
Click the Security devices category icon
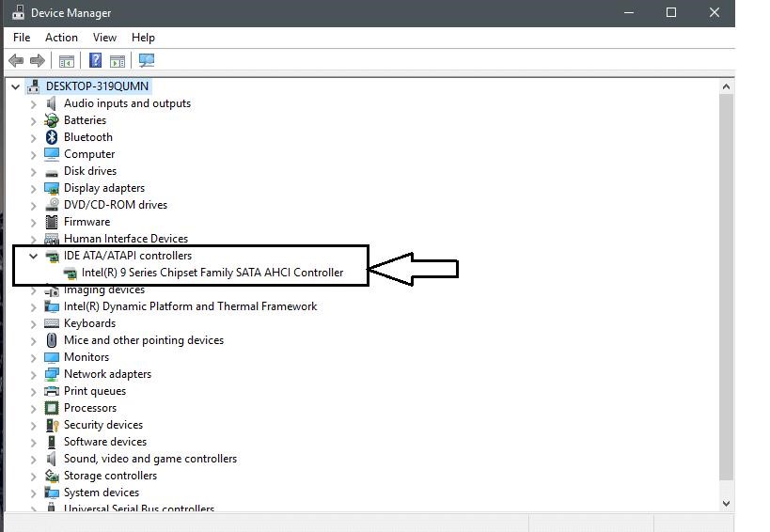52,425
